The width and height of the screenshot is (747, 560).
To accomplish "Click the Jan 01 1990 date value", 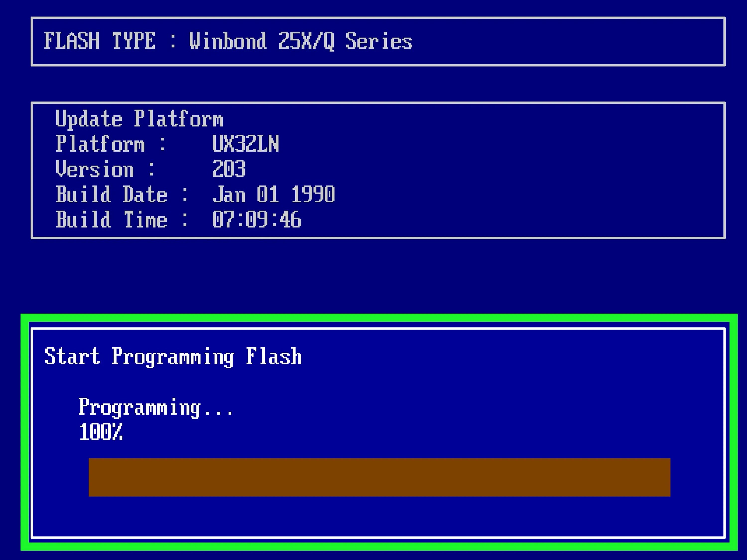I will coord(273,194).
